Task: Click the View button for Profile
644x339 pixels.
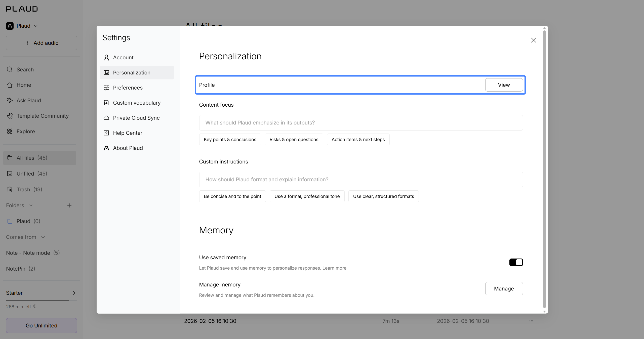Action: (x=504, y=85)
